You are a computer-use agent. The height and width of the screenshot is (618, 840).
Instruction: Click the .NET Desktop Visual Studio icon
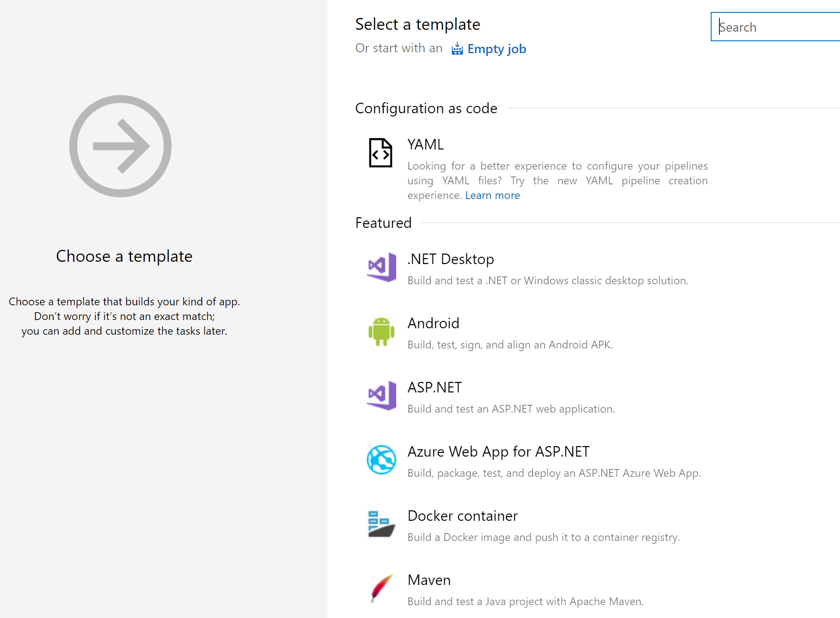tap(381, 267)
